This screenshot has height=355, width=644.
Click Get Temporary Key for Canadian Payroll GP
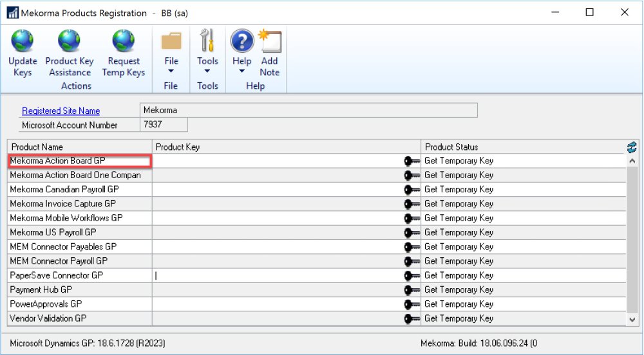459,189
